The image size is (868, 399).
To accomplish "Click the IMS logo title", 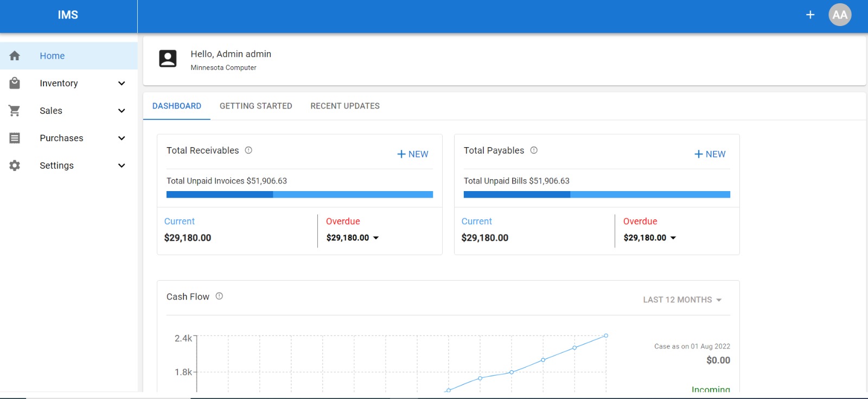I will click(68, 15).
